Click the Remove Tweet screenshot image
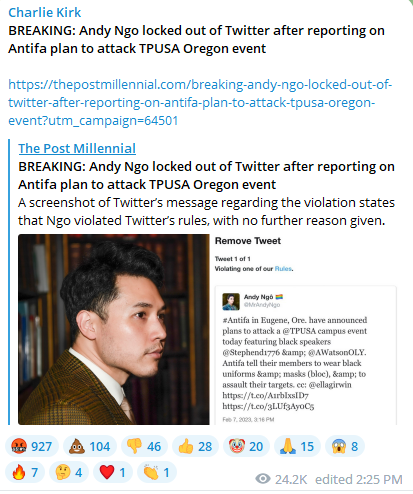Screen dimensions: 413x494 click(305, 329)
